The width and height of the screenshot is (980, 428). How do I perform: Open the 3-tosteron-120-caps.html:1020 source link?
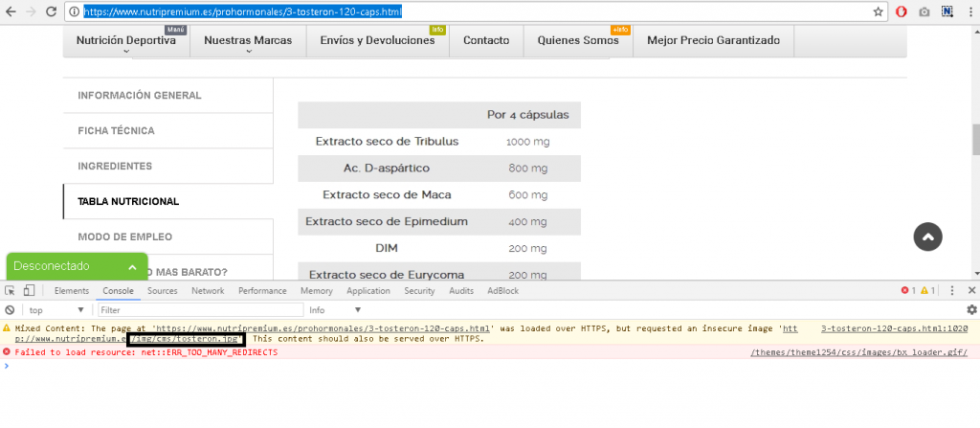click(894, 328)
